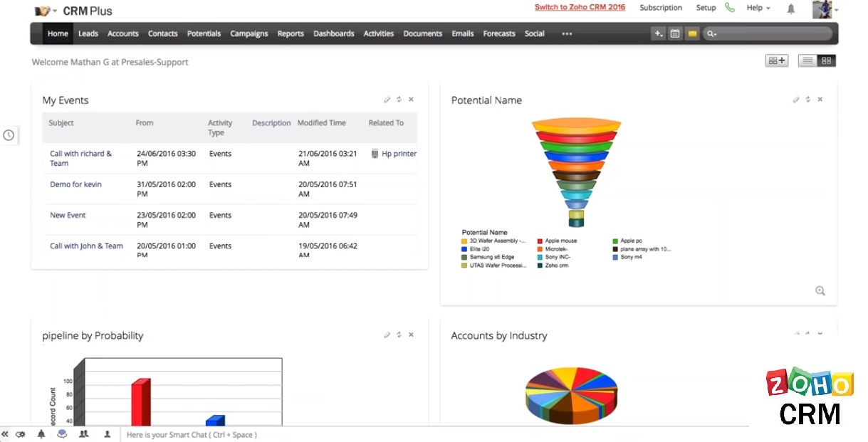The image size is (868, 442).
Task: Reorder the pipeline by Probability component
Action: [x=399, y=335]
